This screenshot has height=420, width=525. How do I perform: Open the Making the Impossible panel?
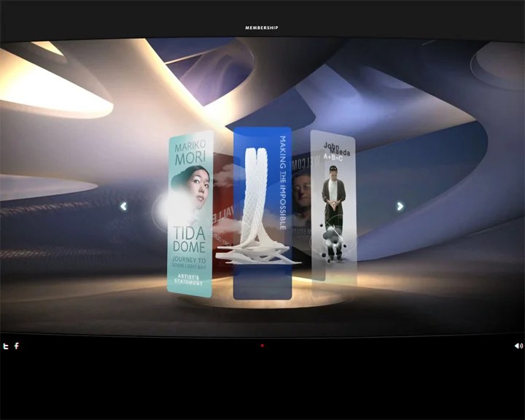coord(262,214)
